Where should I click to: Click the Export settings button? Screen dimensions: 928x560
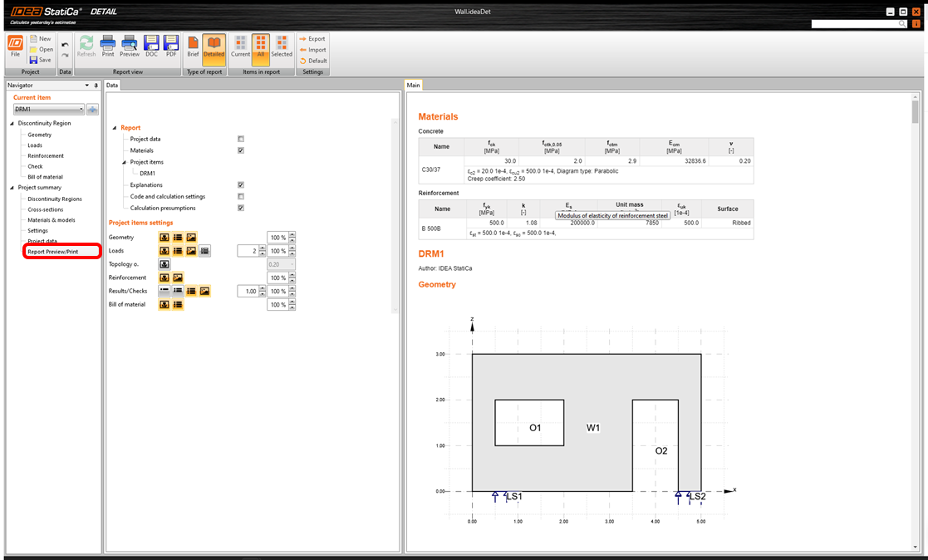coord(312,39)
